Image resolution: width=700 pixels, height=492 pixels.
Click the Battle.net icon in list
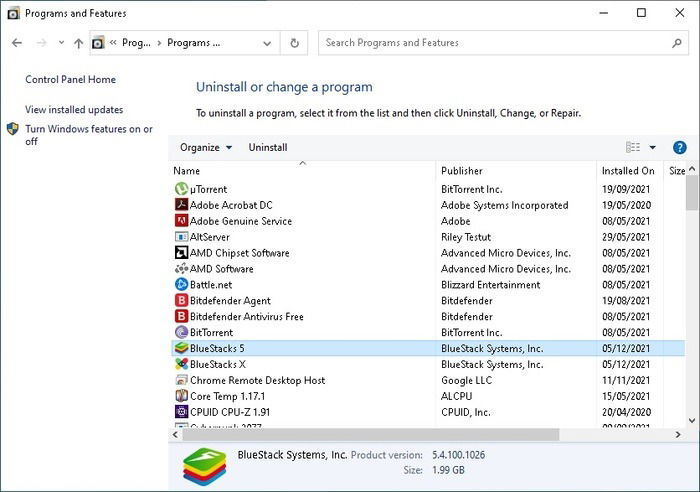tap(181, 284)
